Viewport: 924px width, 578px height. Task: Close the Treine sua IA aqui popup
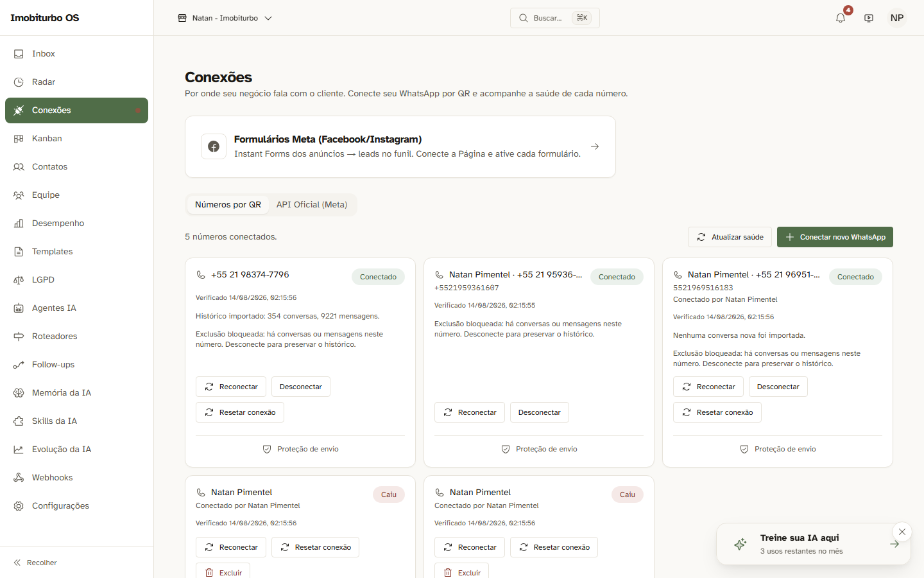(902, 532)
